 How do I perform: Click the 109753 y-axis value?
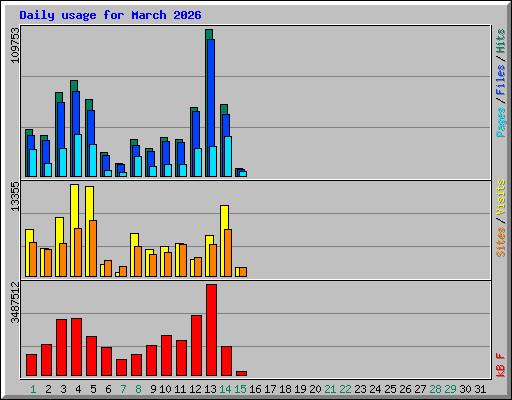[x=15, y=46]
